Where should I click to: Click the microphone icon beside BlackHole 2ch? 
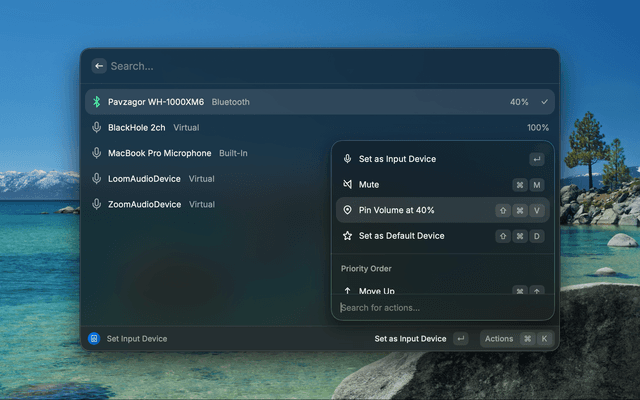[97, 128]
